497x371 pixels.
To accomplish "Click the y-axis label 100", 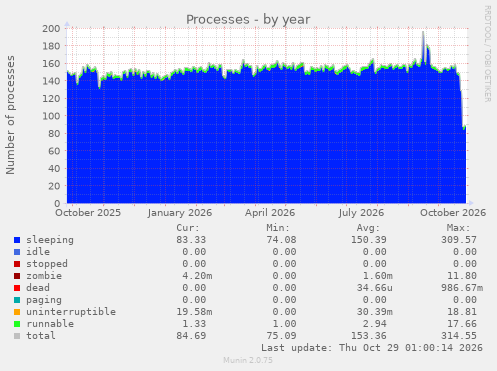I will click(51, 116).
